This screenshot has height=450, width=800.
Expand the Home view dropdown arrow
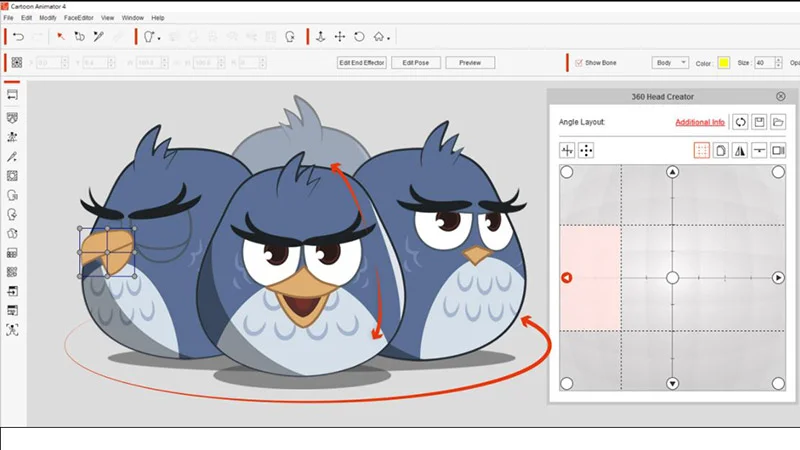(x=388, y=39)
